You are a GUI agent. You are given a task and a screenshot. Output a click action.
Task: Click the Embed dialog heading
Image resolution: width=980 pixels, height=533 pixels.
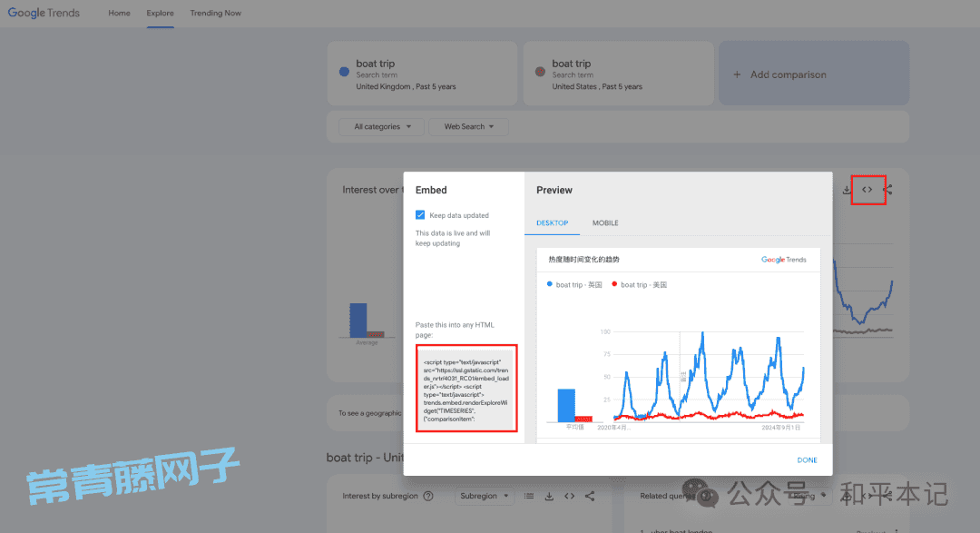[431, 190]
